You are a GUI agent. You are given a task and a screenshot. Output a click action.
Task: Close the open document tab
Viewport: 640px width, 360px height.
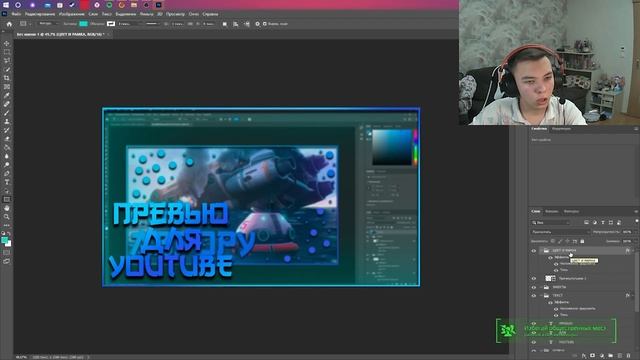108,35
